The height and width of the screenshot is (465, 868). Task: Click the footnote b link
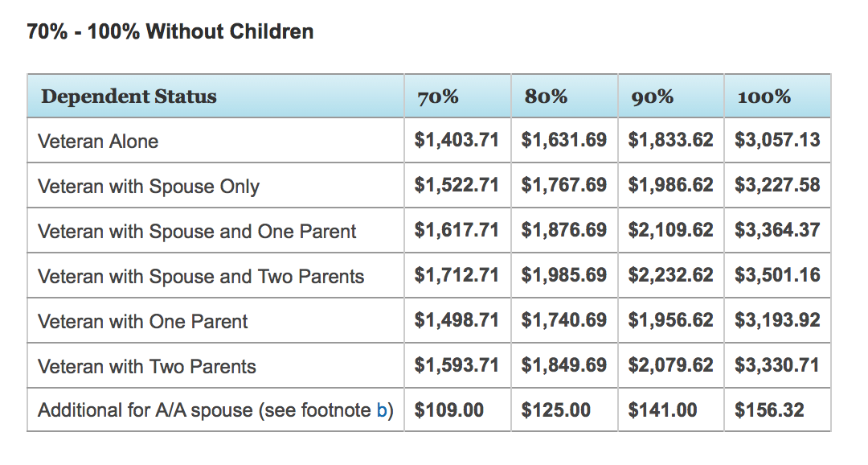tap(382, 411)
